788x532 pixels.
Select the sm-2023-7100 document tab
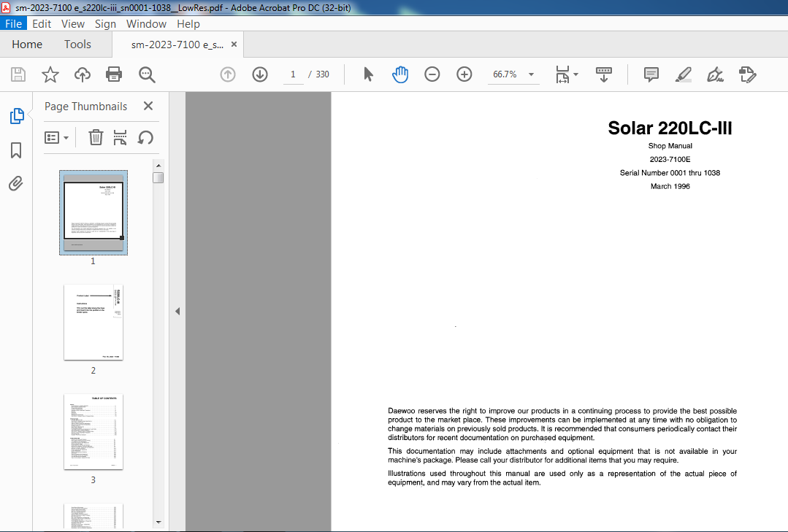click(x=177, y=45)
